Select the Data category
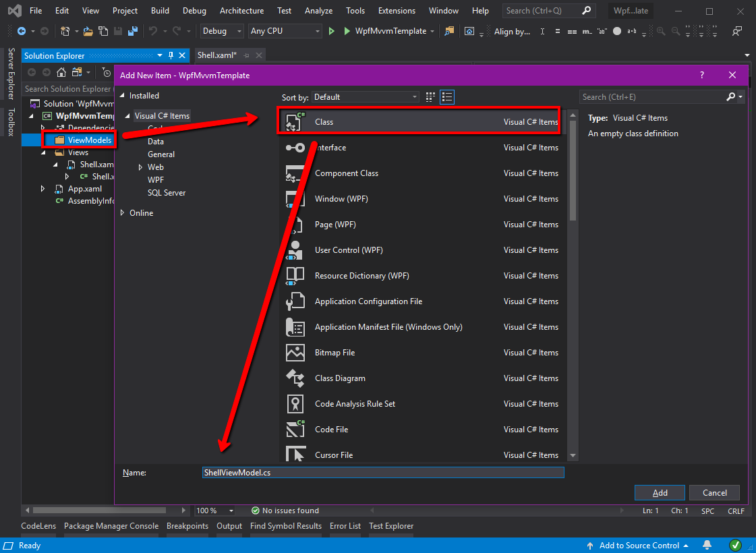 (156, 141)
